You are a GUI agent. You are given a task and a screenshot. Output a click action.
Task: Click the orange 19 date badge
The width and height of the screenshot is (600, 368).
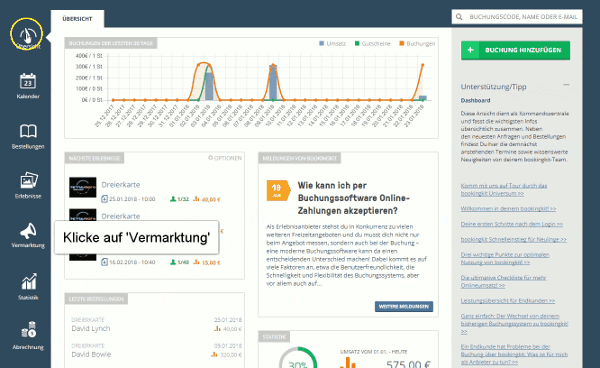coord(278,190)
